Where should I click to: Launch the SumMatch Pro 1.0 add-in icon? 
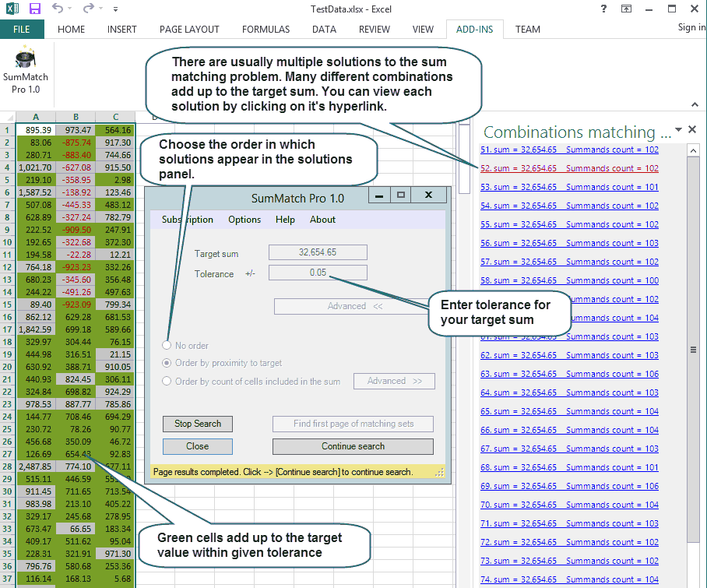(x=25, y=70)
